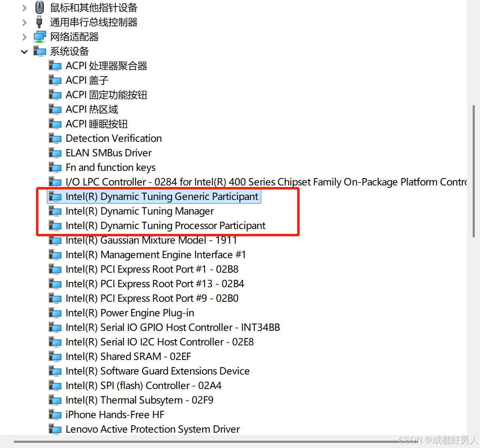Click the icon beside PCI Express Root Port #13

(55, 284)
